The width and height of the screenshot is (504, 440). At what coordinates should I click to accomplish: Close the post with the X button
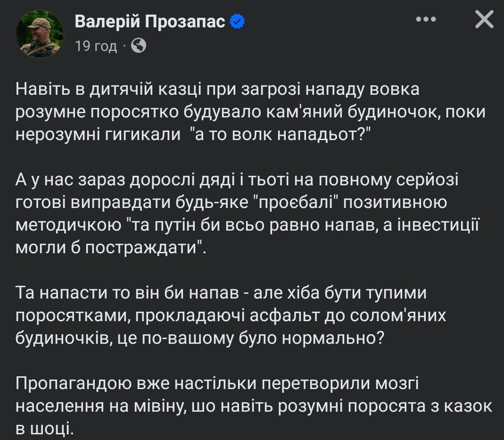tap(484, 20)
